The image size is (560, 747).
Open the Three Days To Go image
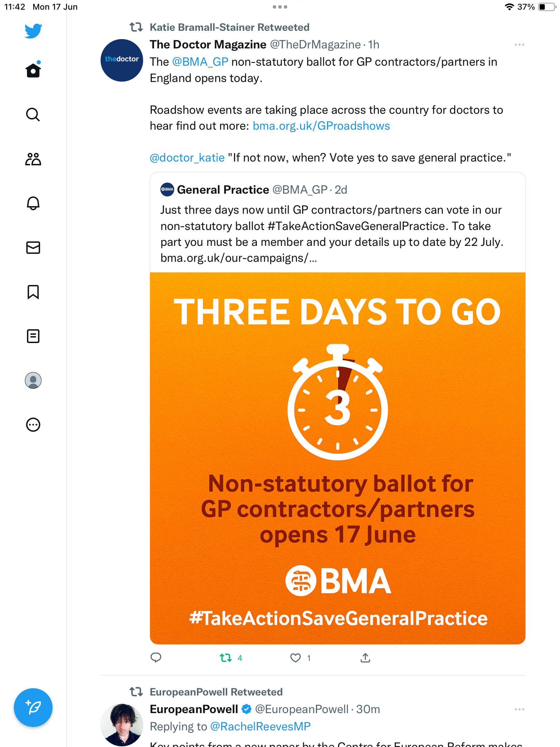coord(337,458)
